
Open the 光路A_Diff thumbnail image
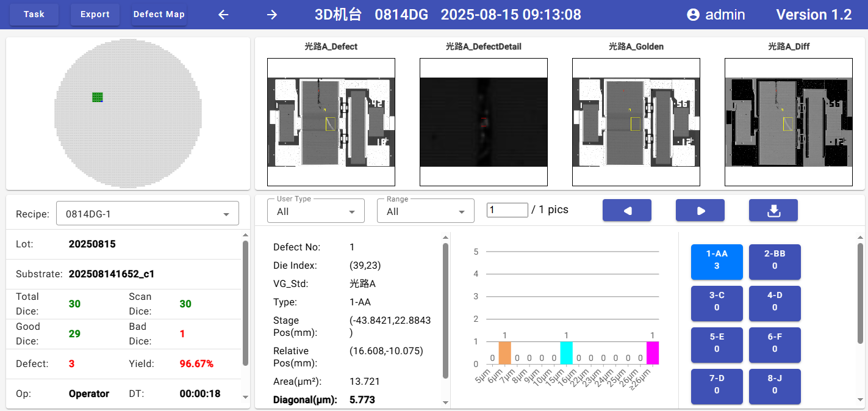tap(788, 122)
